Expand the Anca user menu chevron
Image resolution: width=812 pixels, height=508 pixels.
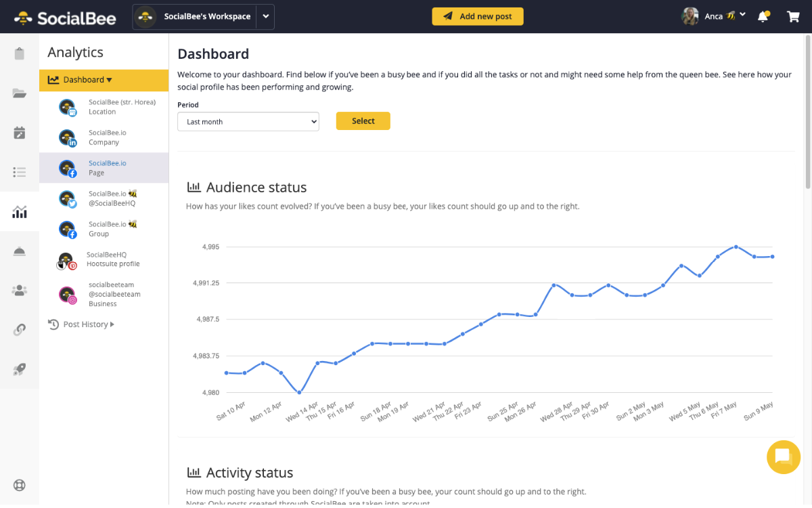click(743, 14)
